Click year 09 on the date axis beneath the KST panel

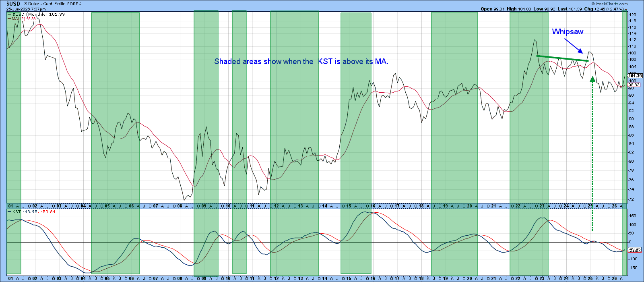point(204,278)
